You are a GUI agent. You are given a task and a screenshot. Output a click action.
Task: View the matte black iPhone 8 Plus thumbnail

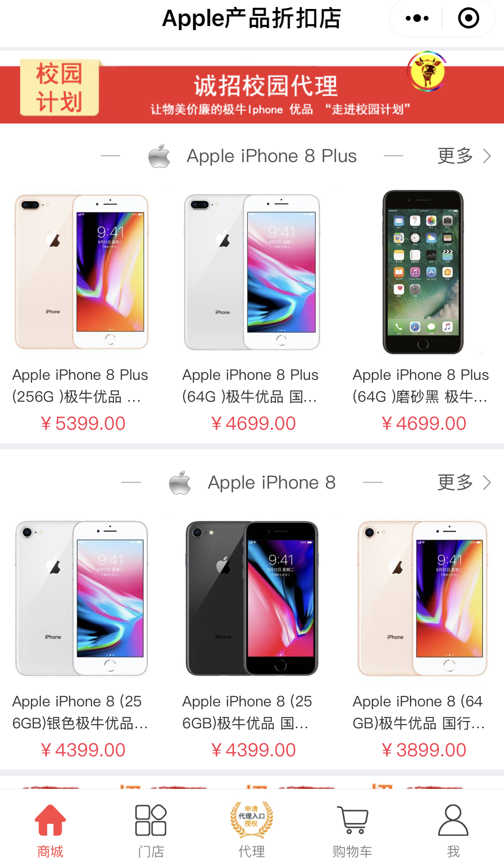click(x=423, y=272)
